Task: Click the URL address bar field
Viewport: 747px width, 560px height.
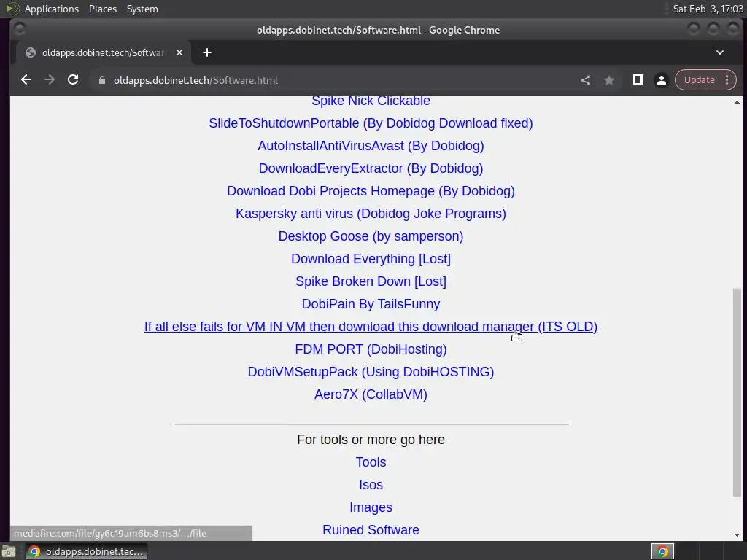Action: [333, 80]
